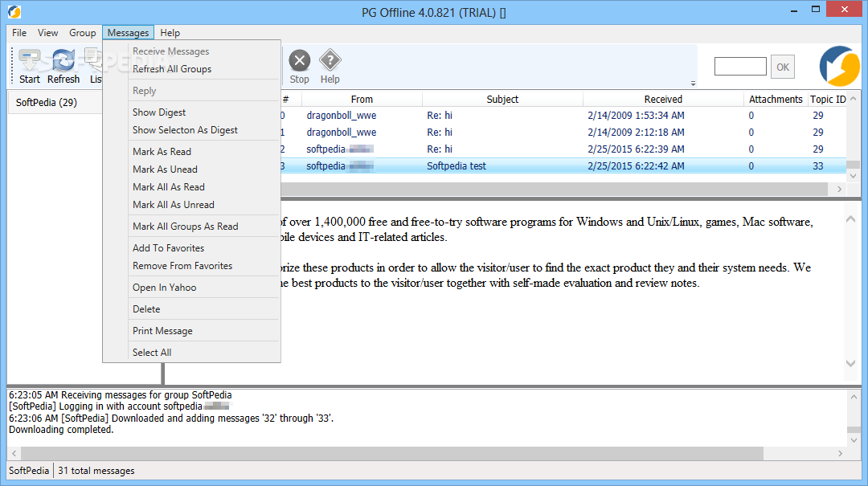Click '31 total messages' in status bar
This screenshot has width=868, height=486.
pyautogui.click(x=96, y=471)
